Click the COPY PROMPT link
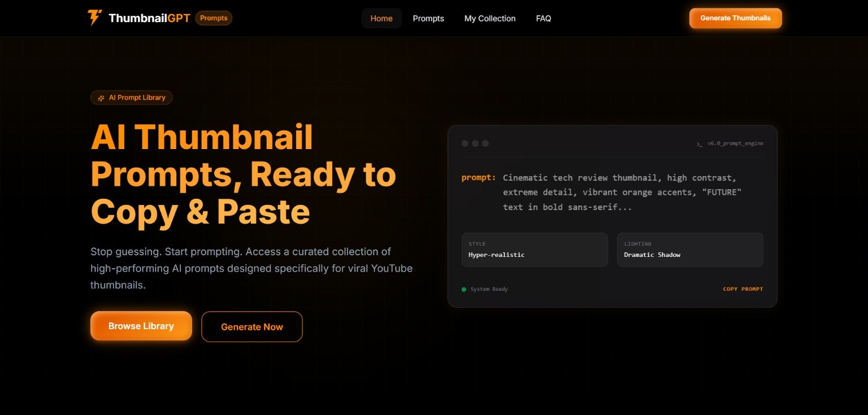This screenshot has width=868, height=415. click(x=743, y=289)
